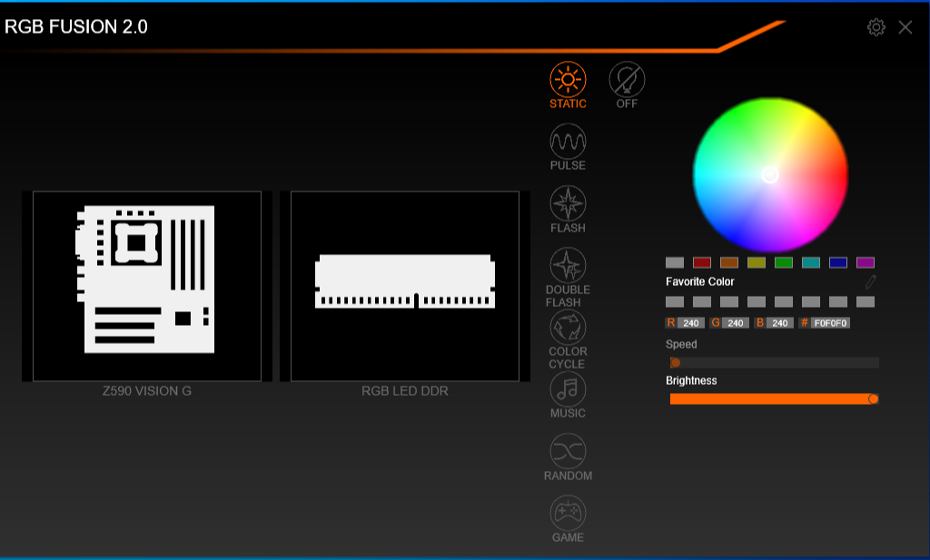Viewport: 930px width, 560px height.
Task: Click the Brightness slider handle
Action: [x=873, y=398]
